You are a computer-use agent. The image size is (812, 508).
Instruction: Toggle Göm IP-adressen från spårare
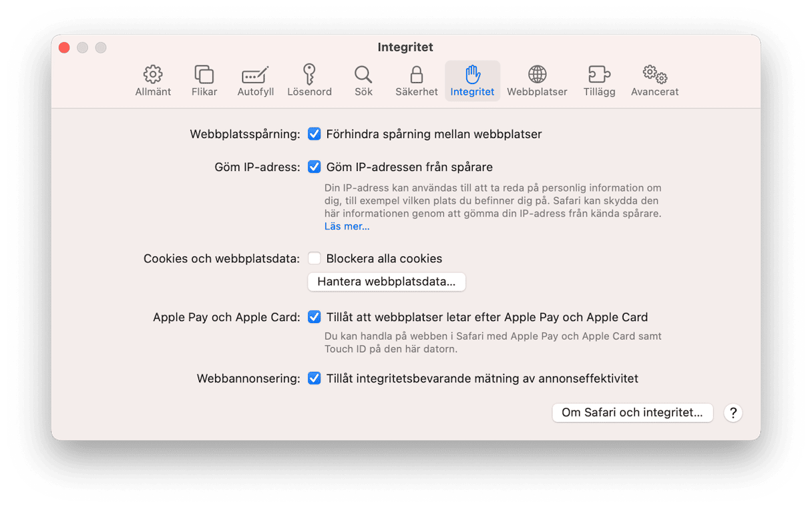(x=314, y=167)
